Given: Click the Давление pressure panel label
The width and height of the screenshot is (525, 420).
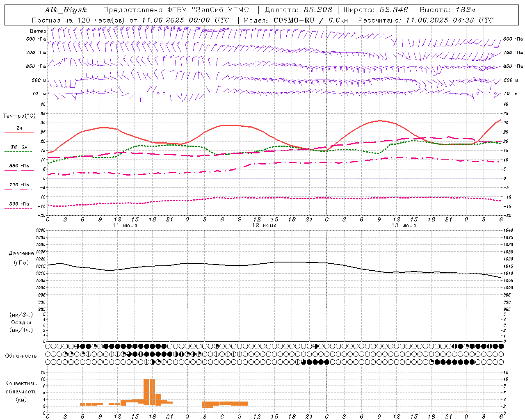Looking at the screenshot, I should pyautogui.click(x=21, y=253).
